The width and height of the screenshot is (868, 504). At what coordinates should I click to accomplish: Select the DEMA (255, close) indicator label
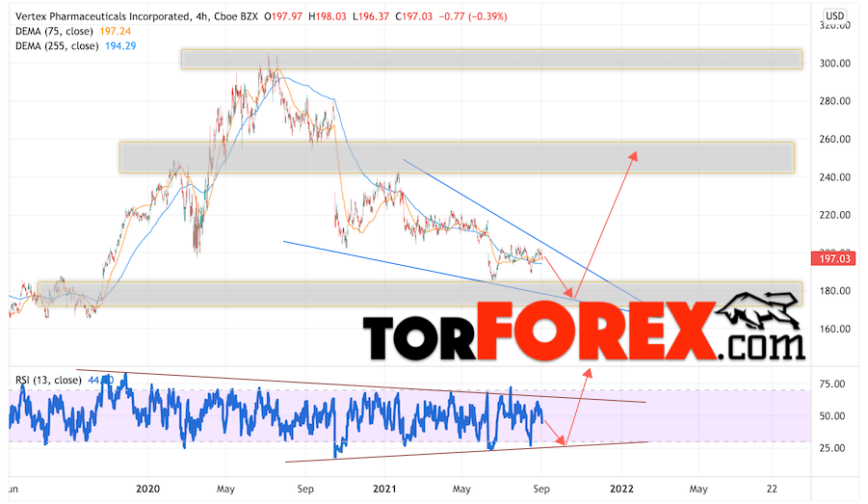[57, 46]
